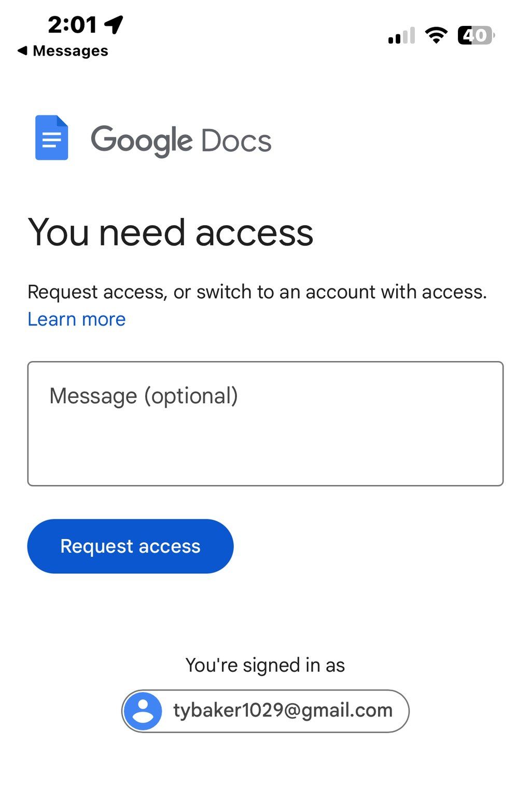Tap the Docs word in the header
This screenshot has height=812, width=531.
[x=236, y=141]
